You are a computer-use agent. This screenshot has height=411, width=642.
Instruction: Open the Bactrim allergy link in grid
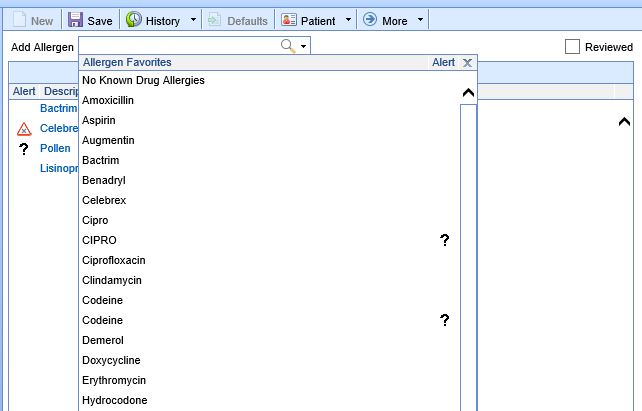click(59, 108)
